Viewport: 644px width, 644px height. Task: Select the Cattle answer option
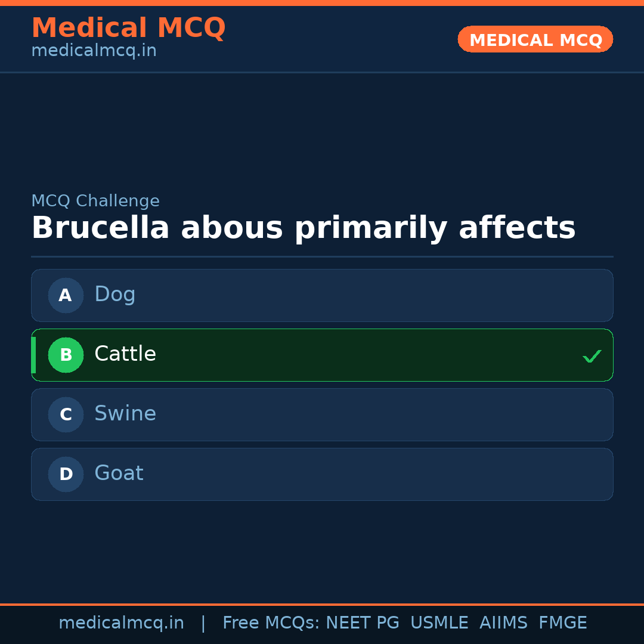pos(322,355)
